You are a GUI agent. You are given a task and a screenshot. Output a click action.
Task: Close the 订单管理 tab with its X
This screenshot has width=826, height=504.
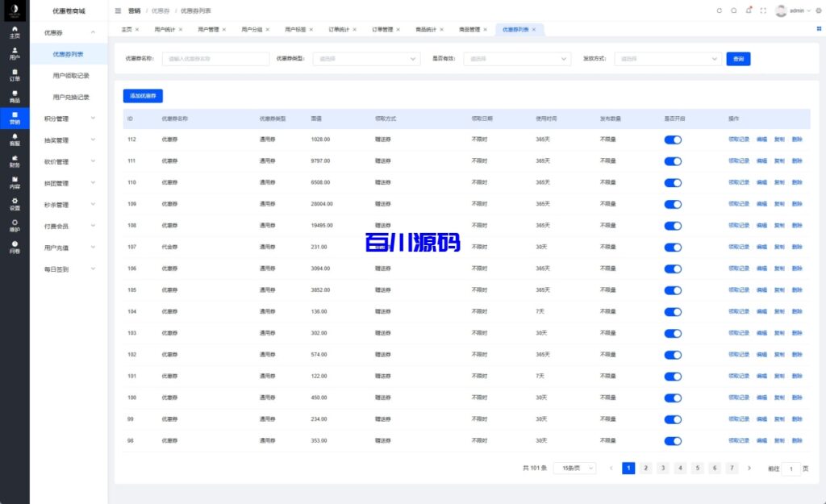(398, 30)
